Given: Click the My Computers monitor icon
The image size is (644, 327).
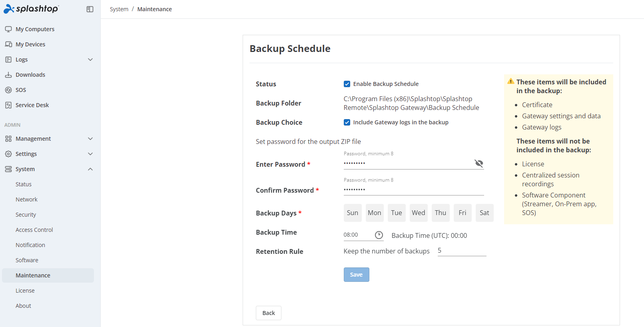Looking at the screenshot, I should 8,29.
